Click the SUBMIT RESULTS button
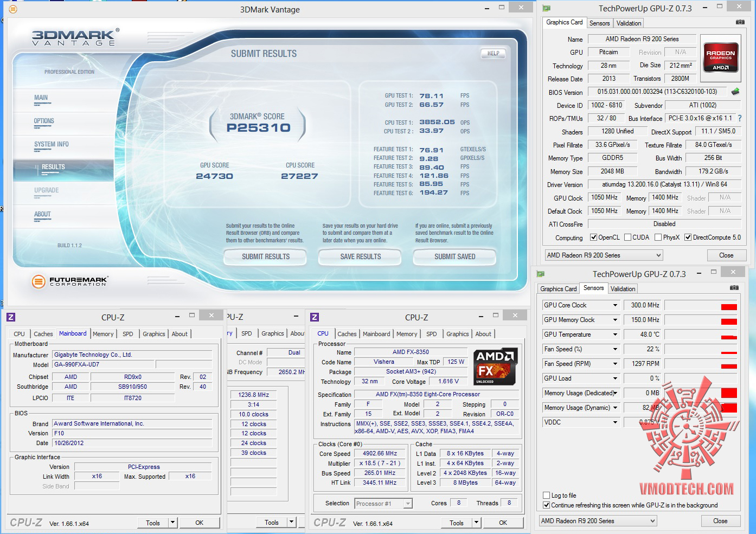Screen dimensions: 756x534 [266, 256]
